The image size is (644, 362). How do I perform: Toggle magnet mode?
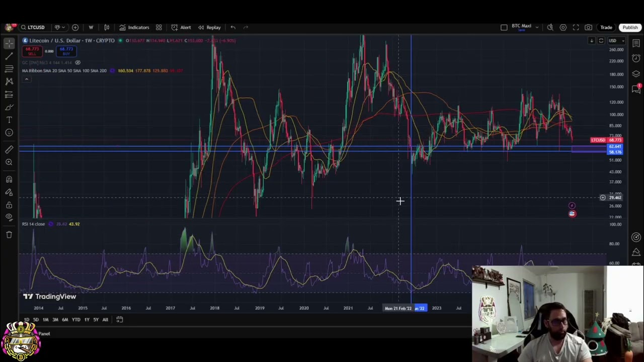(9, 179)
